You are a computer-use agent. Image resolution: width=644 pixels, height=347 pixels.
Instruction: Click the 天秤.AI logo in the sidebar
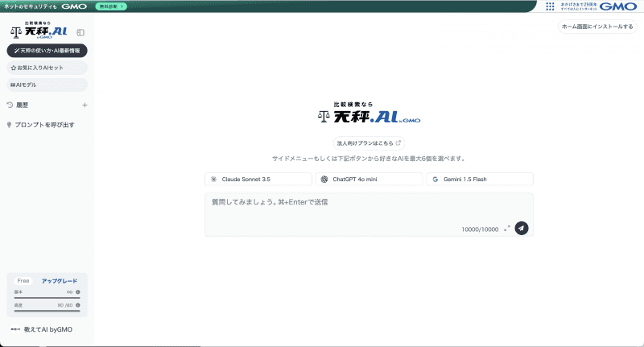point(39,31)
